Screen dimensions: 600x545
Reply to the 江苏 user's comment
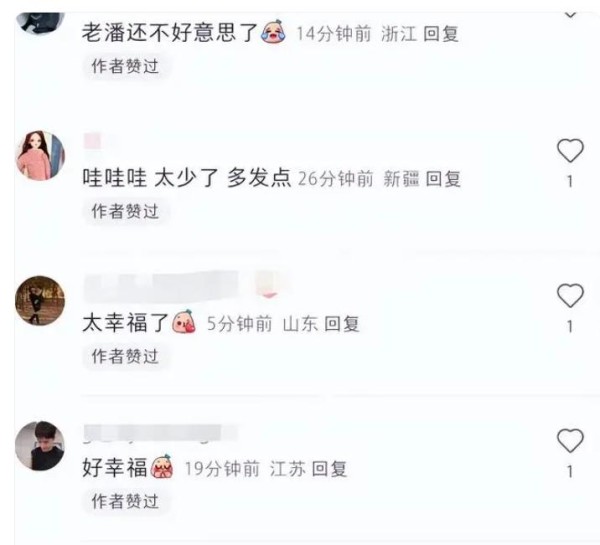coord(329,469)
